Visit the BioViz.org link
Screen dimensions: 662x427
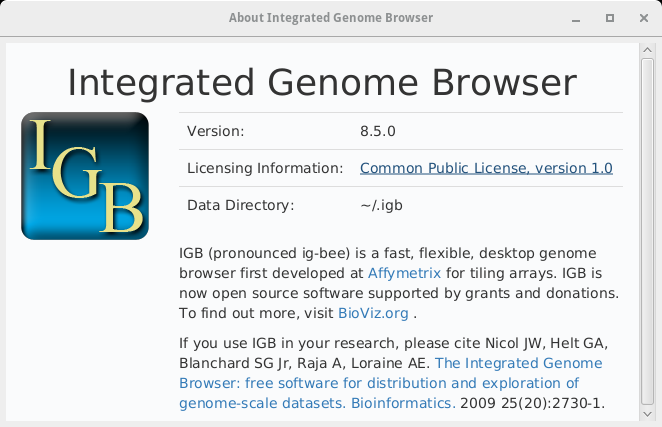click(x=373, y=314)
